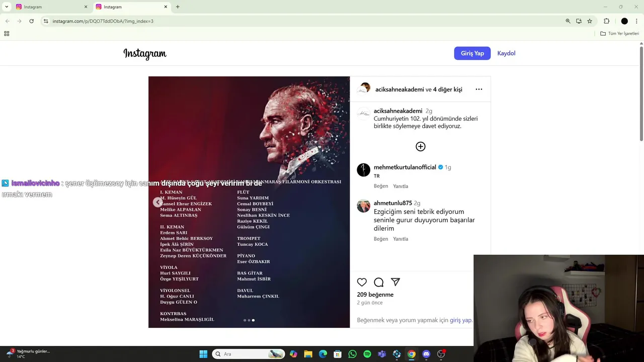644x362 pixels.
Task: Open the comment bubble icon
Action: click(x=379, y=282)
